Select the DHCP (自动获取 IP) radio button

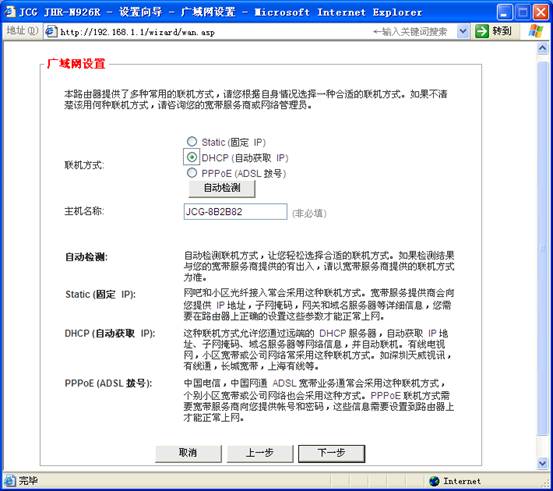point(192,157)
